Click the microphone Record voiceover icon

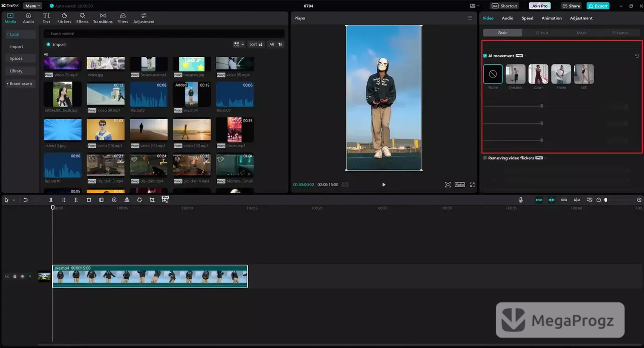[521, 200]
